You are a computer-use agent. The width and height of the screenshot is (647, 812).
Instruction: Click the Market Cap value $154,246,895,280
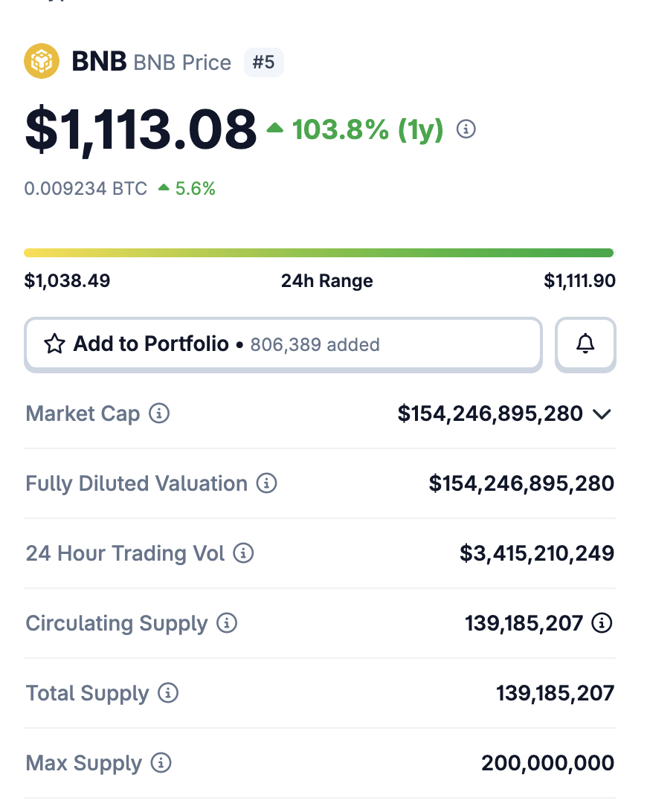[x=490, y=413]
